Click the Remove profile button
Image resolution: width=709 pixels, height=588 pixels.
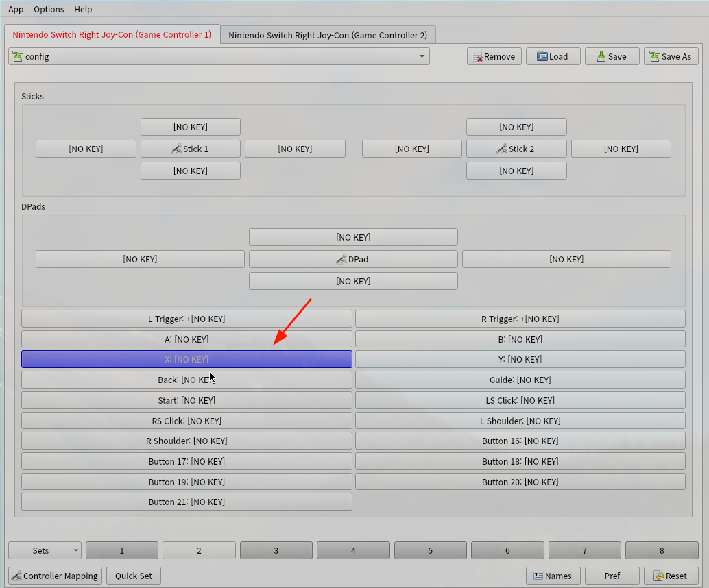494,56
